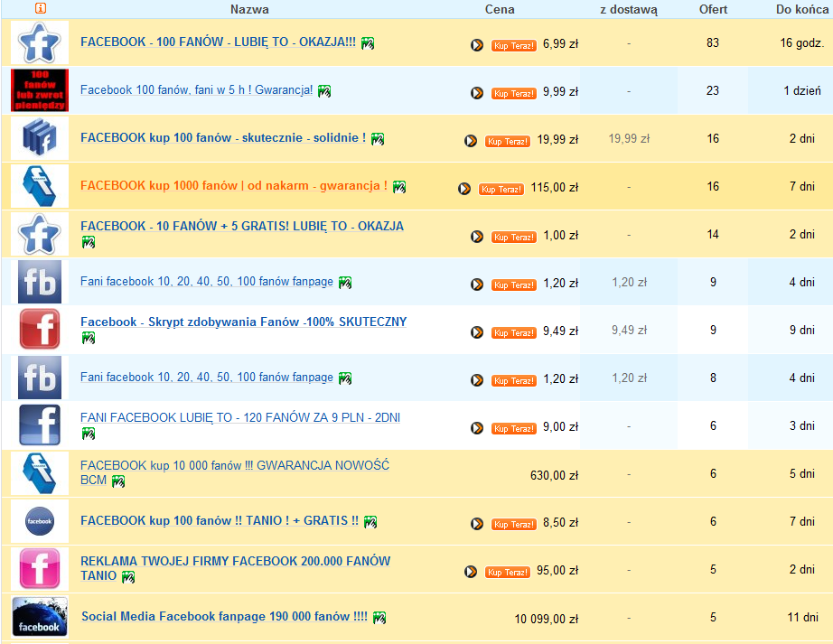Open 'FACEBOOK - 10 FANÓW + 5 GRATIS' listing

click(242, 226)
